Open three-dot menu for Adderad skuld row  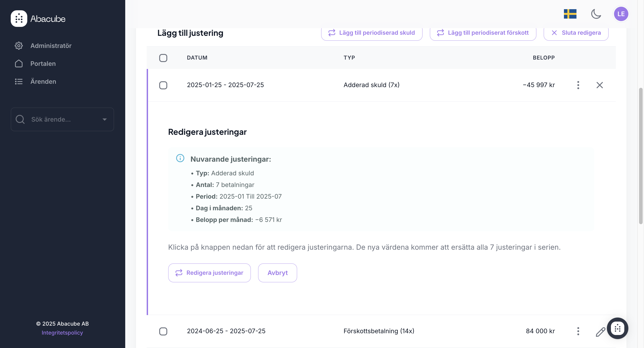click(578, 85)
